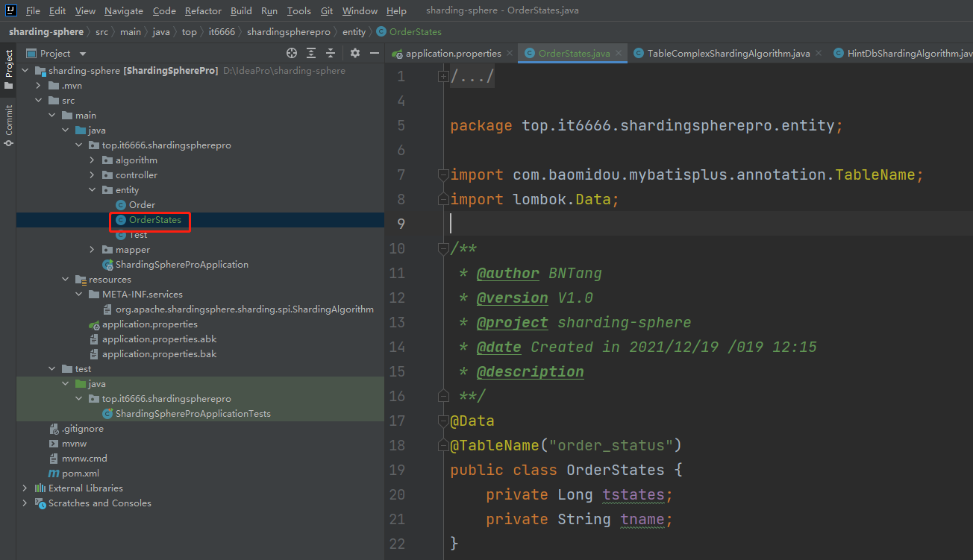
Task: Click Select Opened File crosshair icon
Action: pos(292,53)
